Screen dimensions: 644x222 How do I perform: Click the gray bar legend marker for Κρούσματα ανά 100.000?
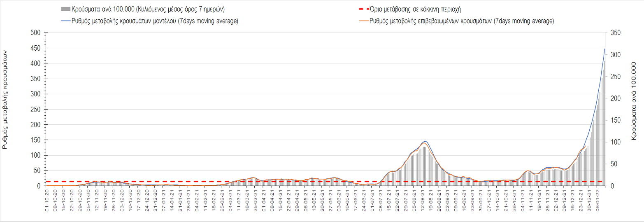[x=65, y=9]
